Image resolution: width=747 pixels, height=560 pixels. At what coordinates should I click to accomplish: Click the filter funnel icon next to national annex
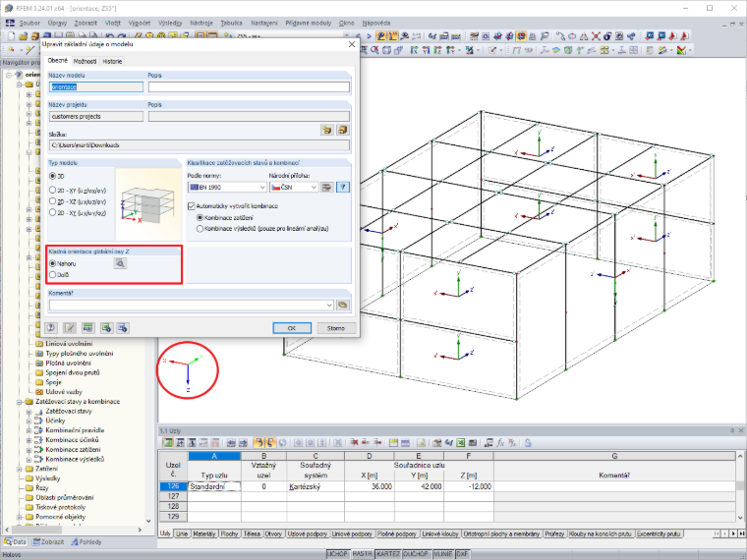click(342, 187)
